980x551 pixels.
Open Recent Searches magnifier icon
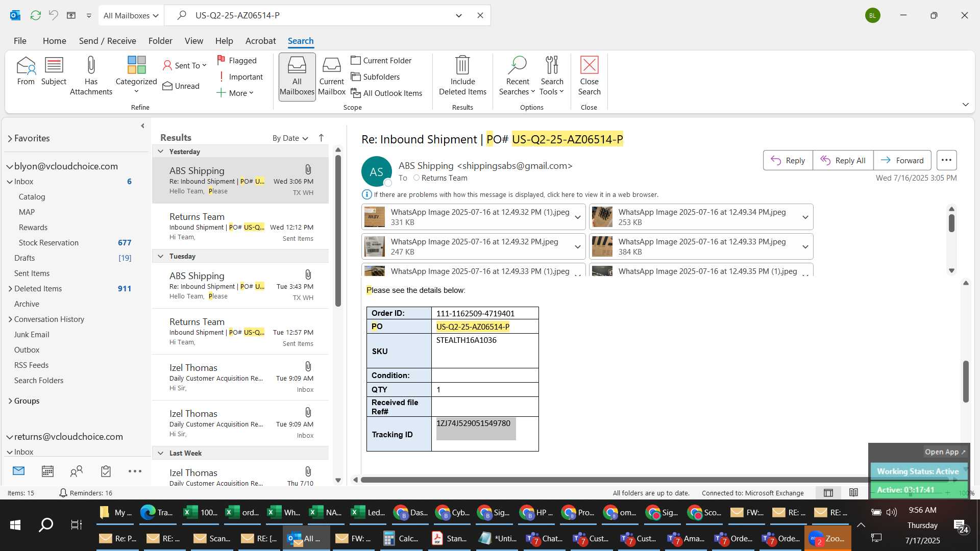pos(517,76)
